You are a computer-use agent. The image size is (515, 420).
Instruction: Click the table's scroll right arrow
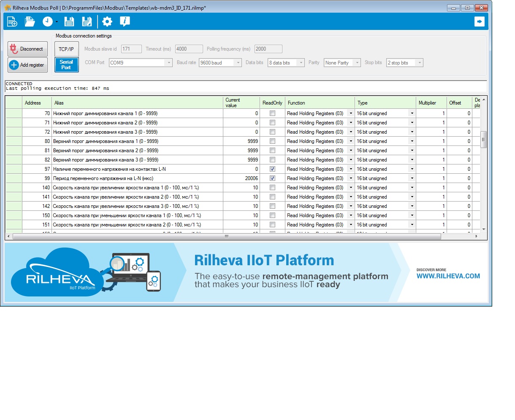coord(477,237)
